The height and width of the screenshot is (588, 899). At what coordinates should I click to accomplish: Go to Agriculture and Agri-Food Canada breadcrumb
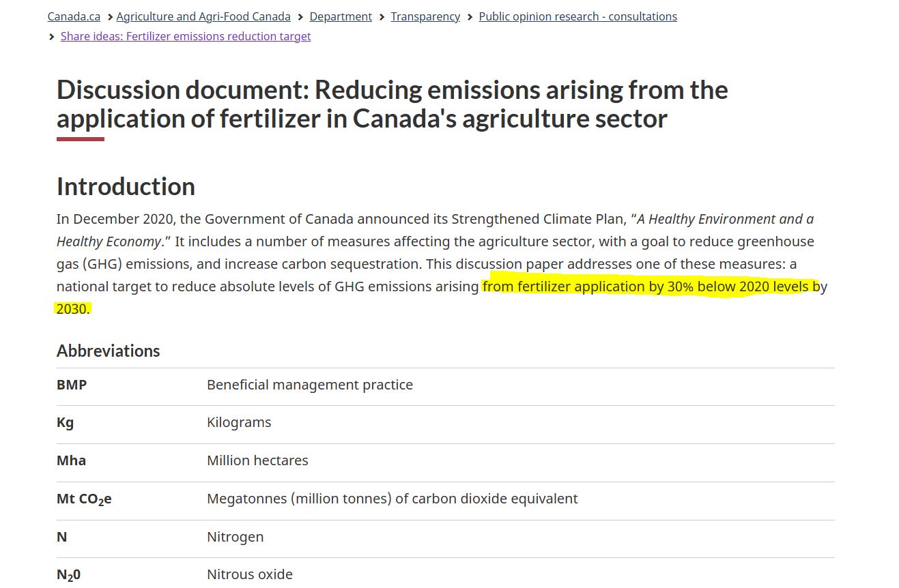tap(203, 16)
